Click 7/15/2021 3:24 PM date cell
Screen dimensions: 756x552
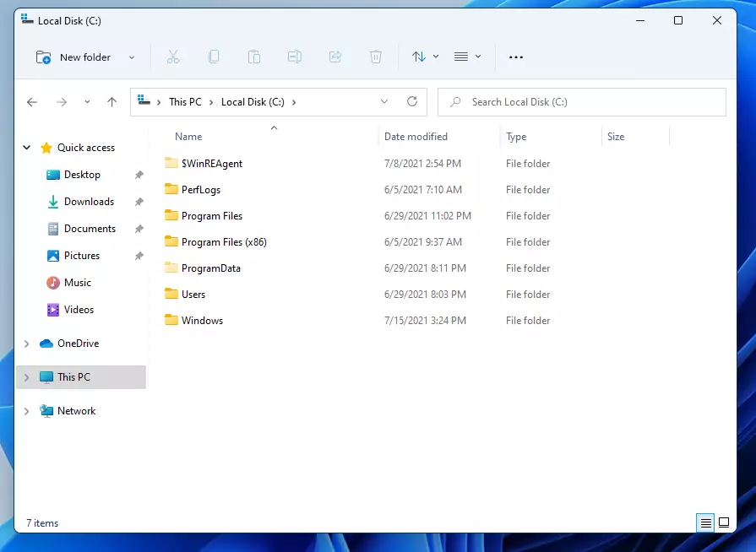click(x=425, y=321)
